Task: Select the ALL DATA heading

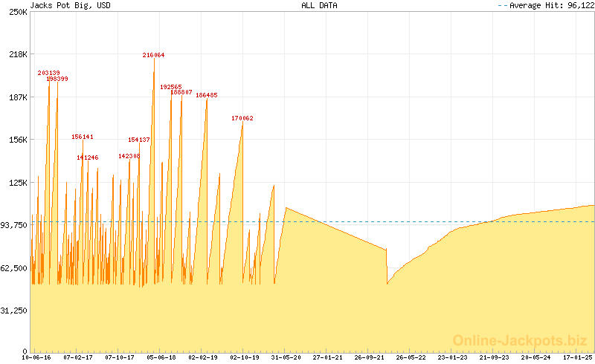Action: coord(319,5)
